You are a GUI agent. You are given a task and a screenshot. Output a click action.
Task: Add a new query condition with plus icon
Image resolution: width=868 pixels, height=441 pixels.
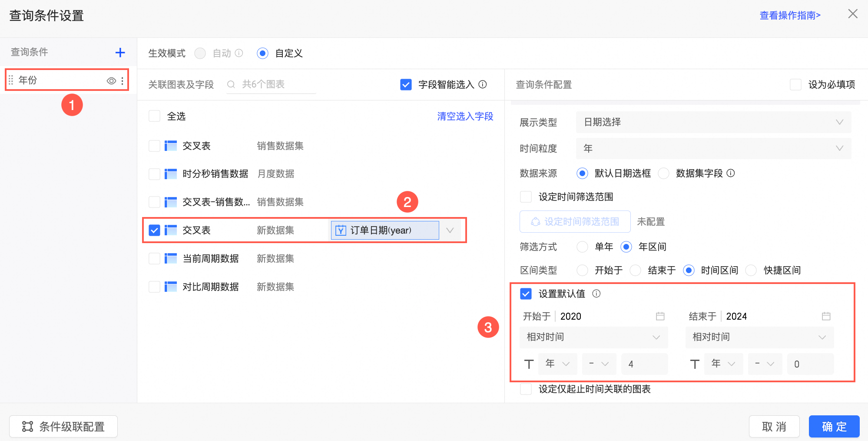tap(120, 53)
